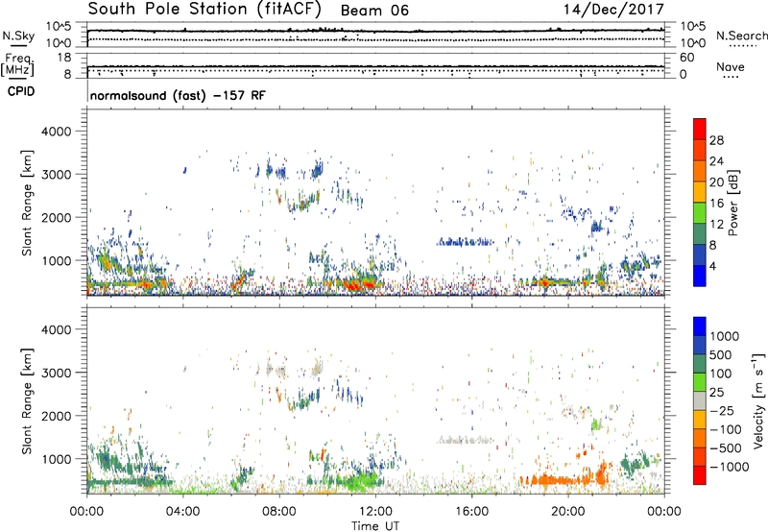Click the velocity panel Slant Range [km] label

pos(27,401)
